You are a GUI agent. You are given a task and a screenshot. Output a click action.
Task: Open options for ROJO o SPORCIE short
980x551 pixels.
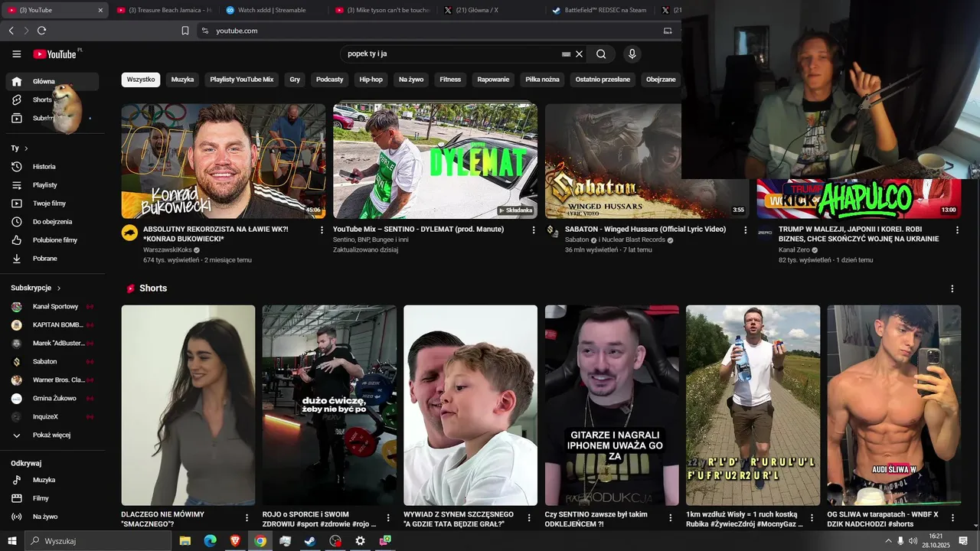click(x=388, y=518)
